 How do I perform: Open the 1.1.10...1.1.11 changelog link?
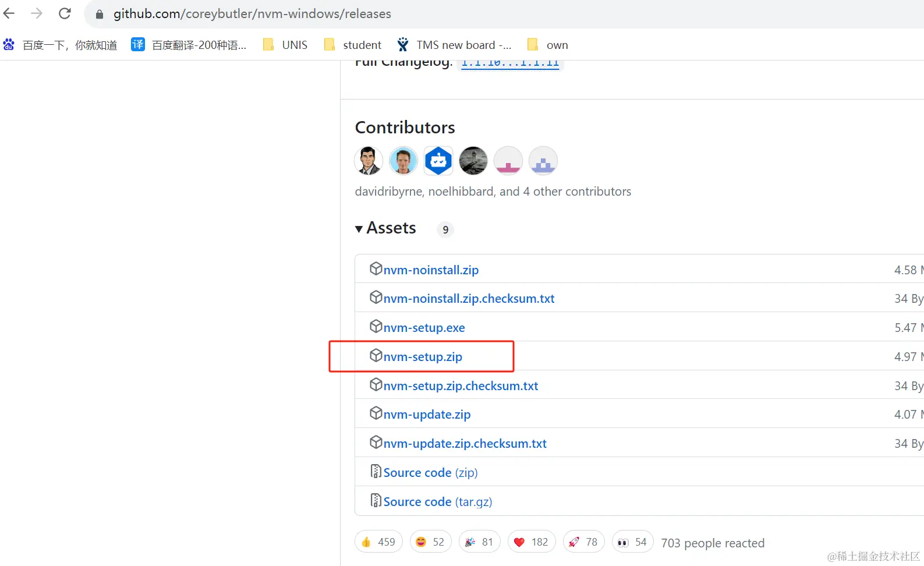[510, 63]
